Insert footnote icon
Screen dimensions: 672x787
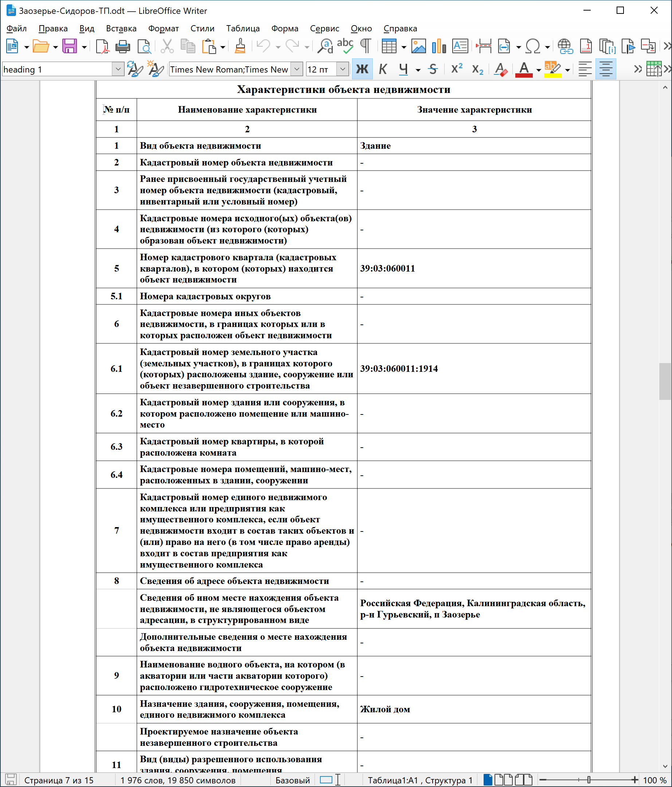(586, 46)
